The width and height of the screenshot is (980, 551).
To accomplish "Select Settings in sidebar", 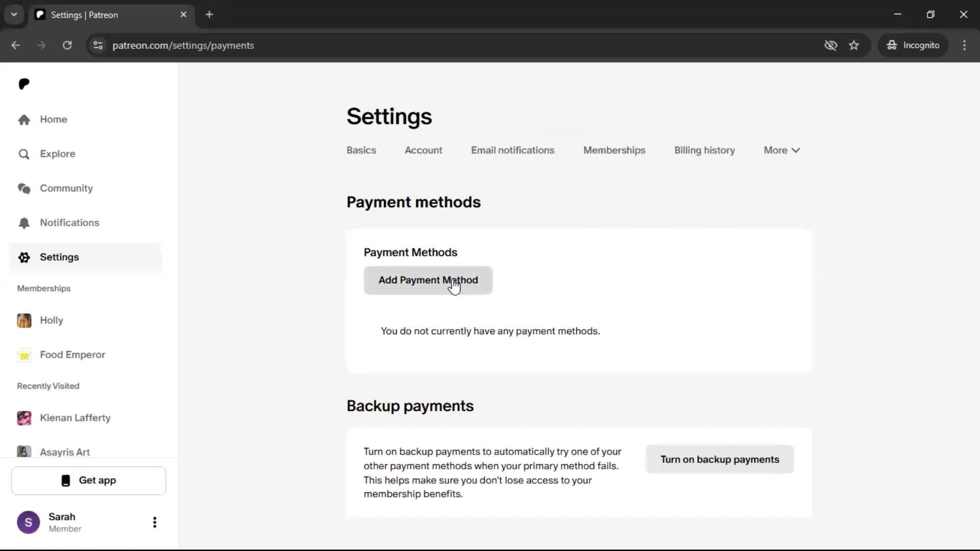I will pyautogui.click(x=86, y=257).
